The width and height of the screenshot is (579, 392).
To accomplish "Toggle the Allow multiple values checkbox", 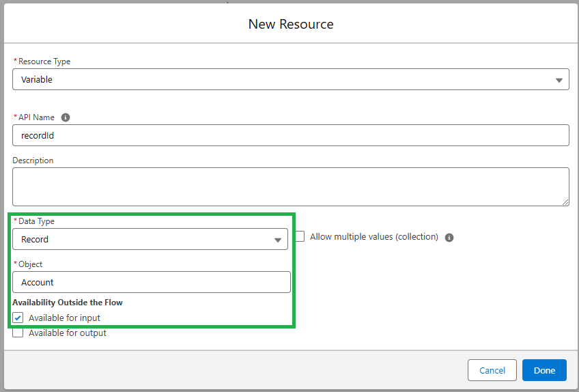I will click(300, 237).
